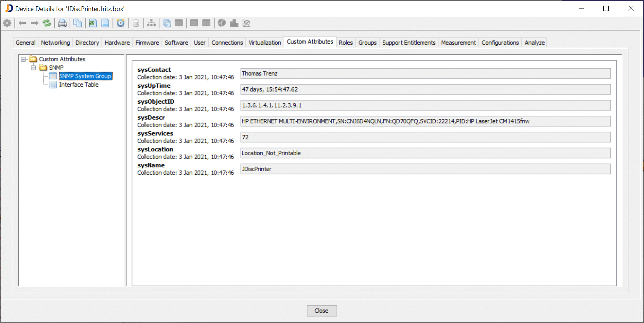Click the copy documents icon
The height and width of the screenshot is (323, 644).
coord(77,23)
